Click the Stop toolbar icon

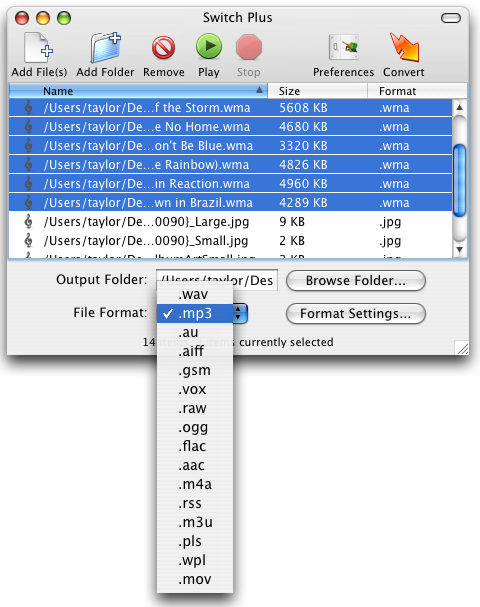[x=249, y=47]
